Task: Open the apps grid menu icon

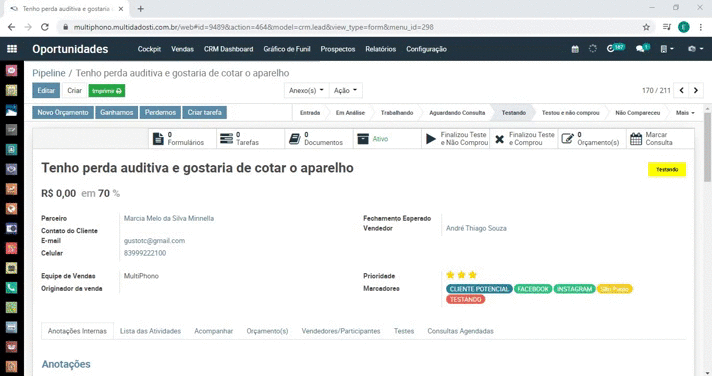Action: (x=12, y=49)
